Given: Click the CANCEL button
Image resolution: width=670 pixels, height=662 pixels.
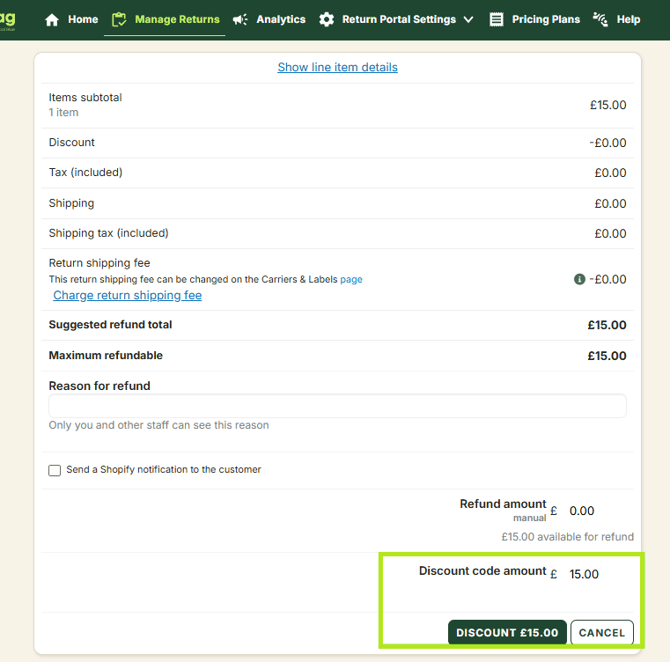Looking at the screenshot, I should (602, 633).
